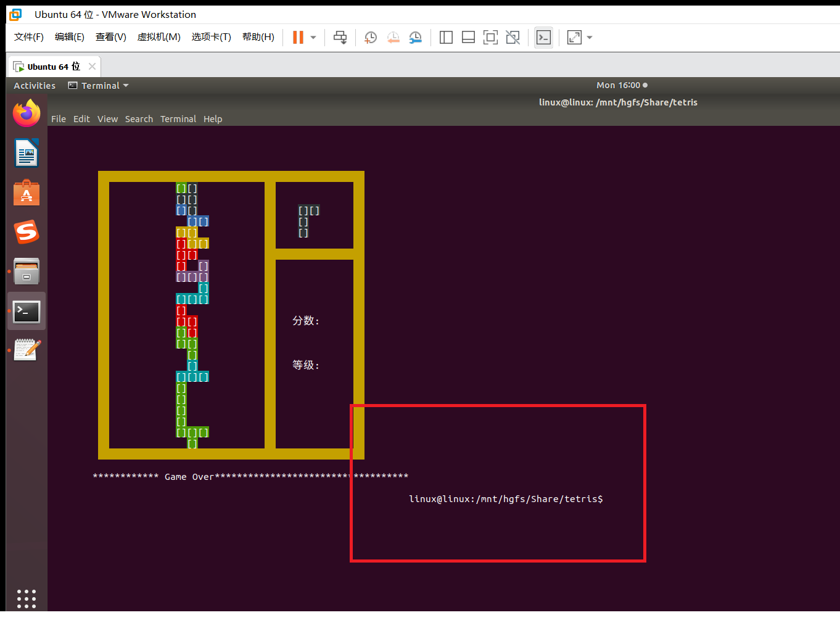Open the terminal Search menu
The image size is (840, 623).
(x=139, y=119)
